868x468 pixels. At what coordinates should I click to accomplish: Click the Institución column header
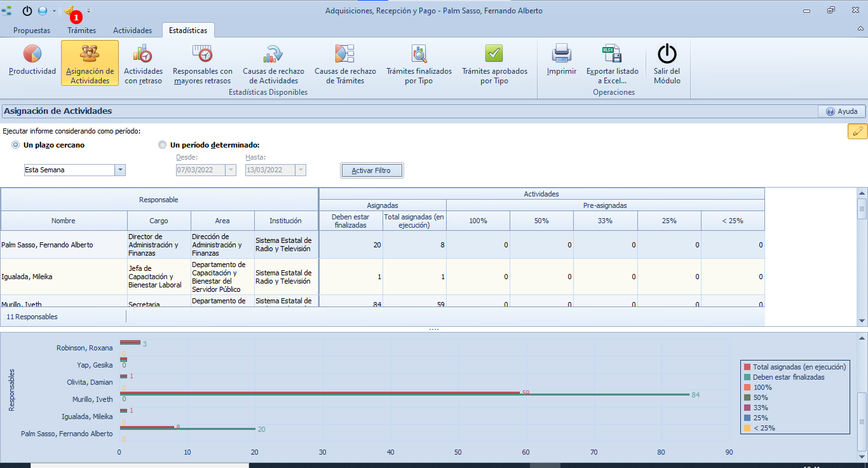coord(286,221)
